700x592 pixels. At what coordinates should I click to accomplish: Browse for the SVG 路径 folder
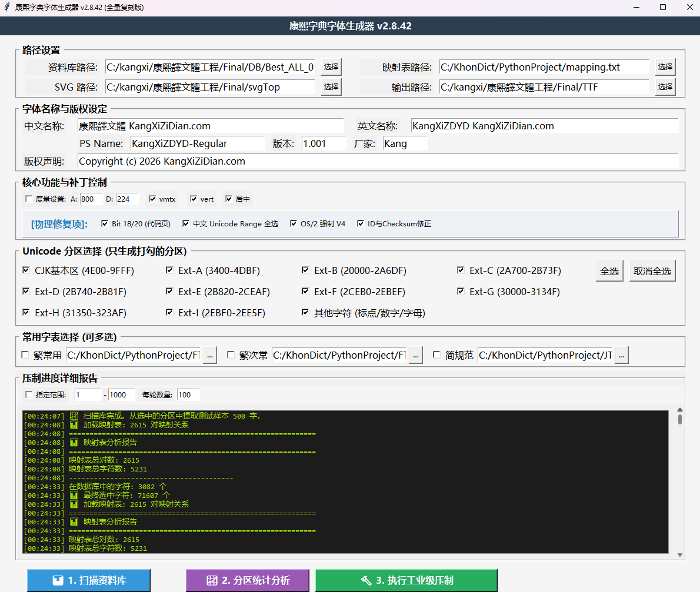(331, 87)
